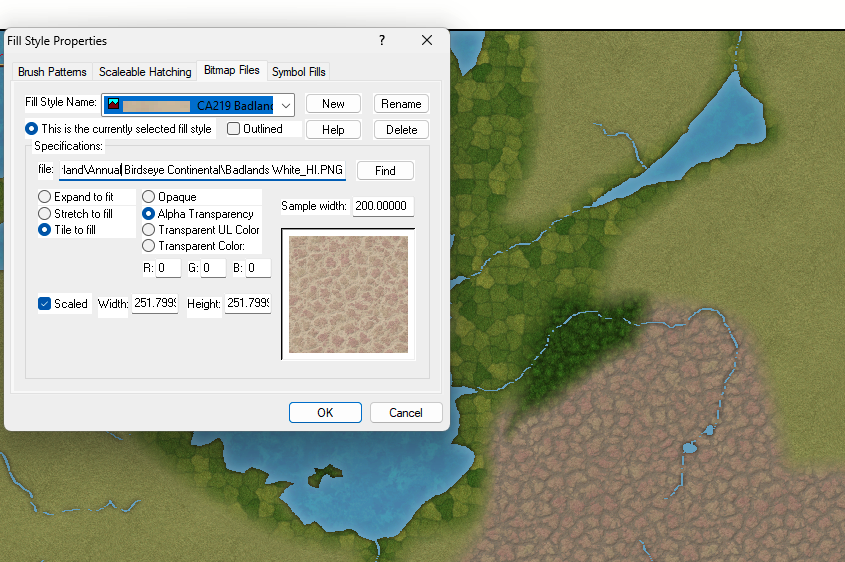Click the New button

[333, 104]
